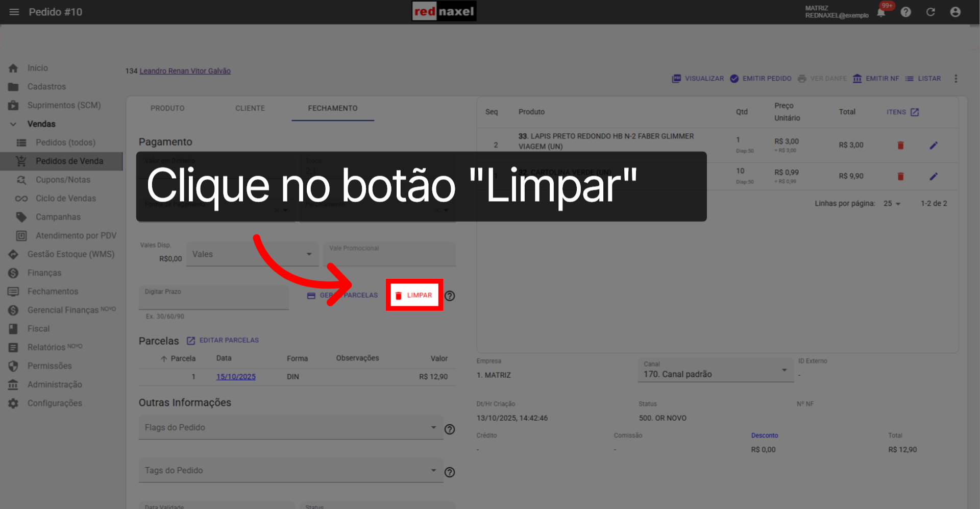This screenshot has width=980, height=509.
Task: Open customer Leandro Renan Vitor Galvão
Action: (185, 71)
